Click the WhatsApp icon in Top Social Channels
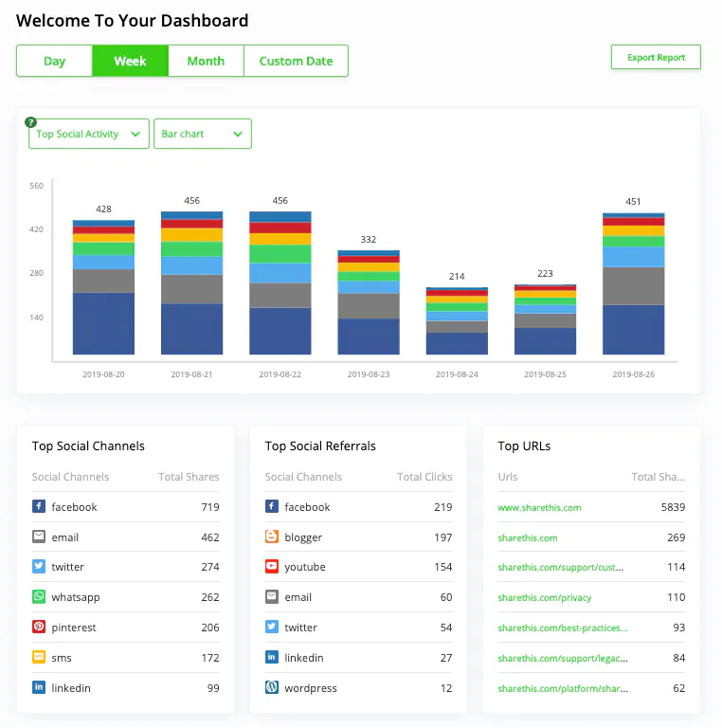The width and height of the screenshot is (722, 728). click(x=39, y=597)
